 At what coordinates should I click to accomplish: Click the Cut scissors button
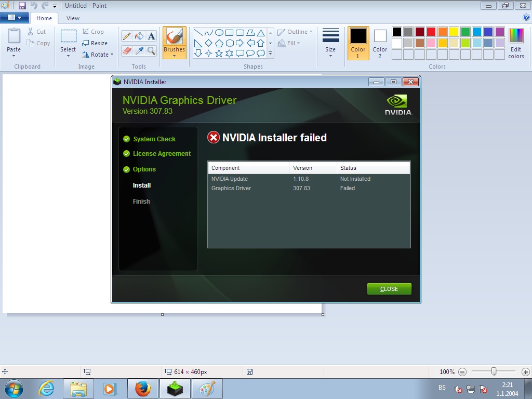(37, 32)
